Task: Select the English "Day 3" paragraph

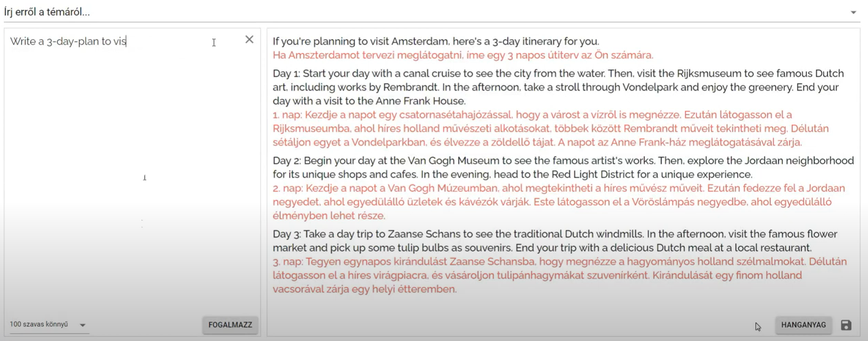Action: coord(556,241)
